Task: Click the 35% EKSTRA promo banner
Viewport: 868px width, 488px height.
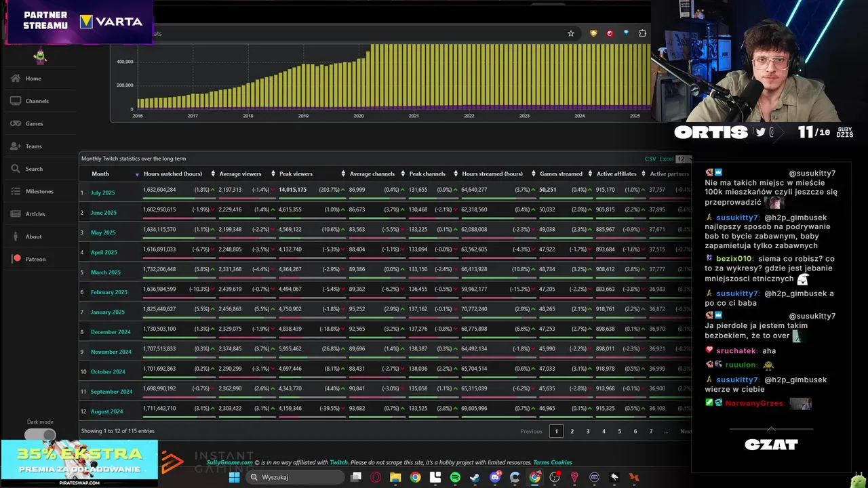Action: click(x=79, y=463)
